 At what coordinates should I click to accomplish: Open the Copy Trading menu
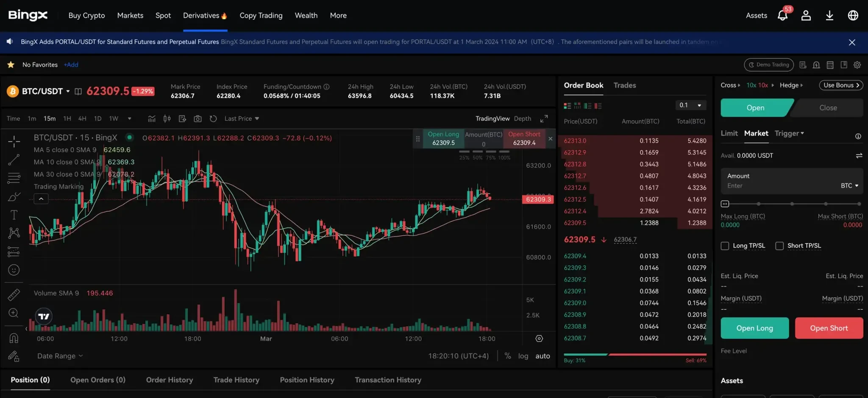click(261, 16)
